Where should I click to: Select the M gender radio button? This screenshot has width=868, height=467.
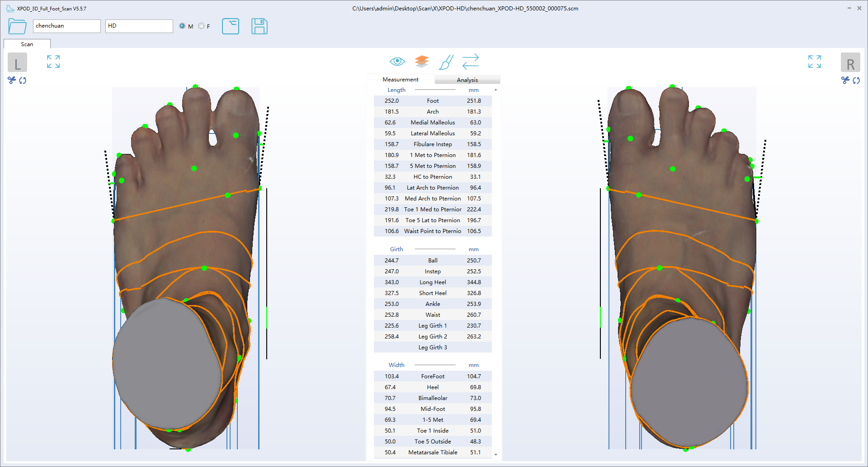182,26
